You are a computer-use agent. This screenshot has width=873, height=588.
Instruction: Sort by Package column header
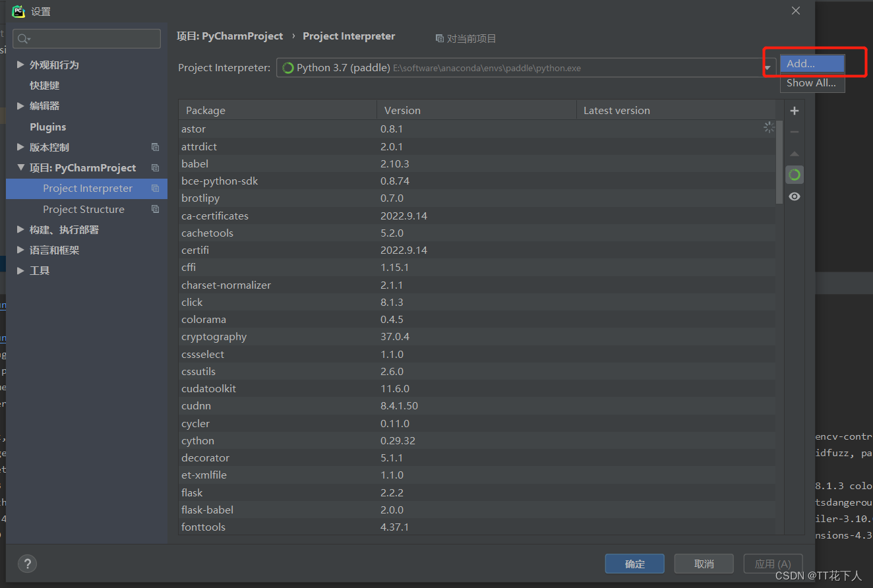pyautogui.click(x=278, y=110)
